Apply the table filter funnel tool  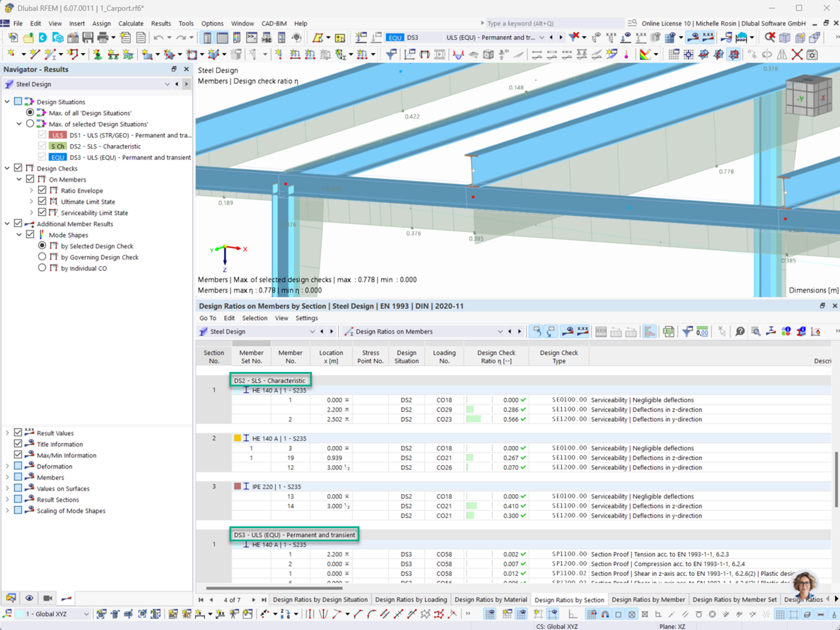coord(686,331)
